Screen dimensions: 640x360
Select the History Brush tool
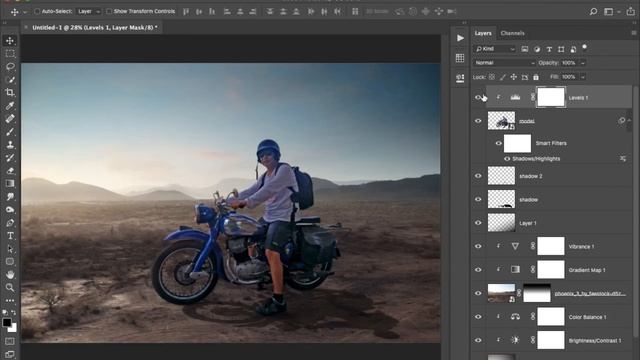(10, 158)
